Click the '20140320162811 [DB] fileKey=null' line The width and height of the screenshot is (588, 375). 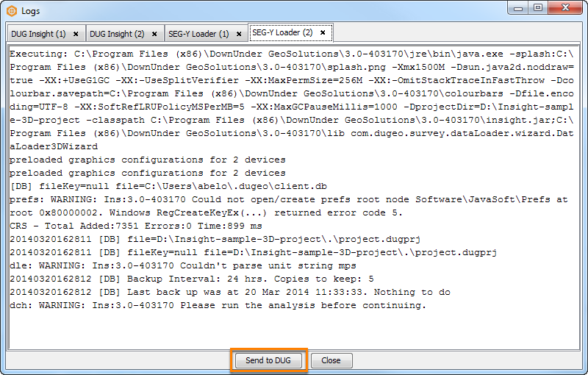(x=254, y=252)
